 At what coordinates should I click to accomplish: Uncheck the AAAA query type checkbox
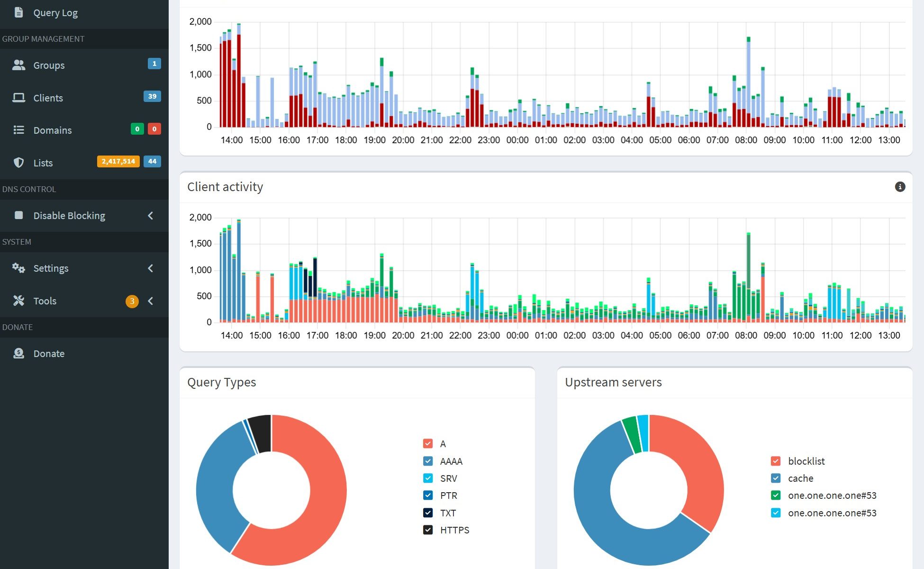coord(428,461)
